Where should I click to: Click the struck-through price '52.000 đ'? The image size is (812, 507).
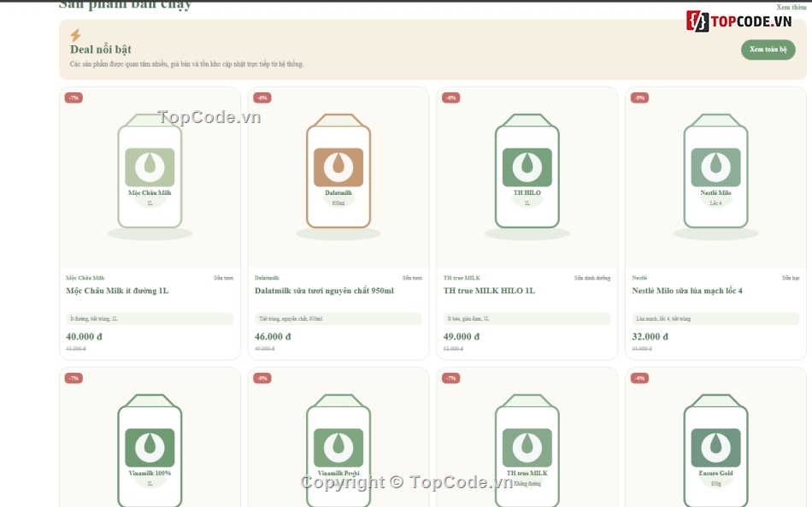pos(453,349)
